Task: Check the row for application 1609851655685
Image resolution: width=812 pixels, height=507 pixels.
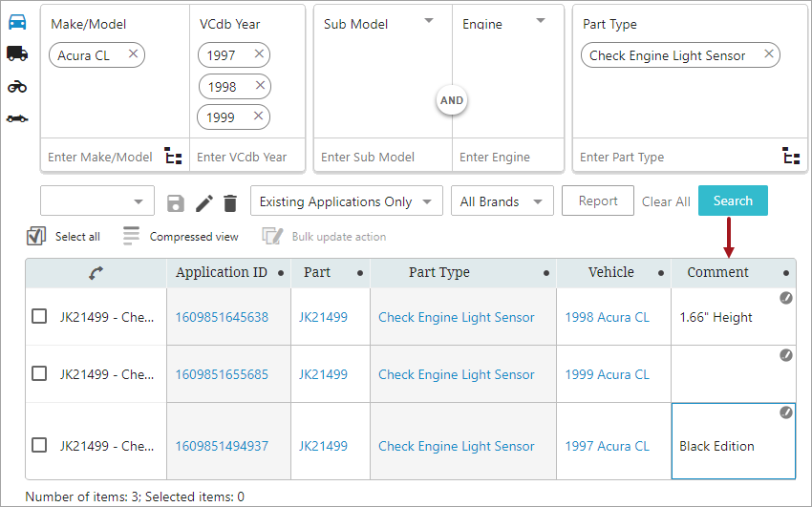Action: 39,373
